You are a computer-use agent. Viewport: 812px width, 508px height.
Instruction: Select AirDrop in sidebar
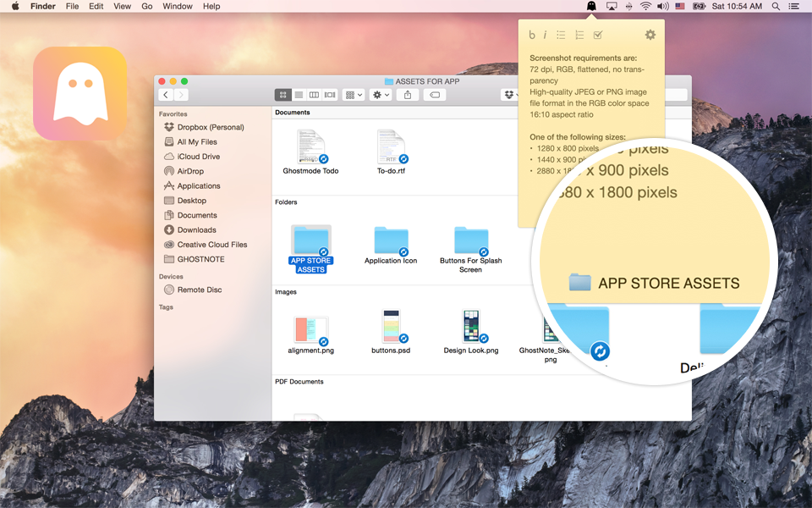pos(190,171)
